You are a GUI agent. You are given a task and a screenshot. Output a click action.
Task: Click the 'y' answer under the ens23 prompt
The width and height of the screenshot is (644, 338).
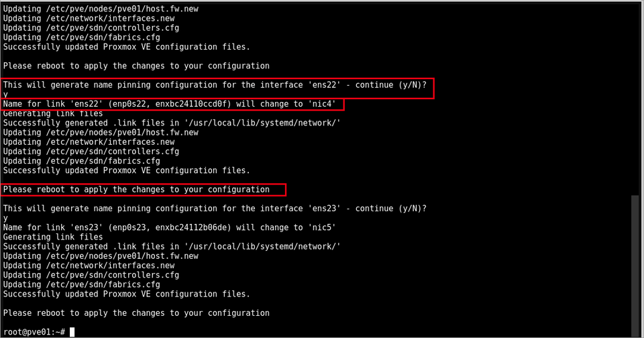tap(5, 219)
